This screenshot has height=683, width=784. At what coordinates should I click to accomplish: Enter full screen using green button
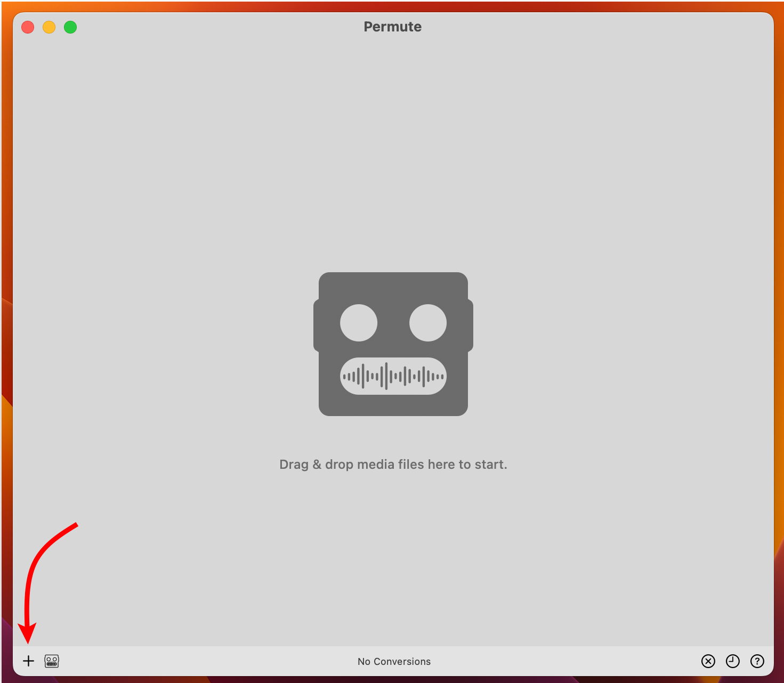point(70,27)
